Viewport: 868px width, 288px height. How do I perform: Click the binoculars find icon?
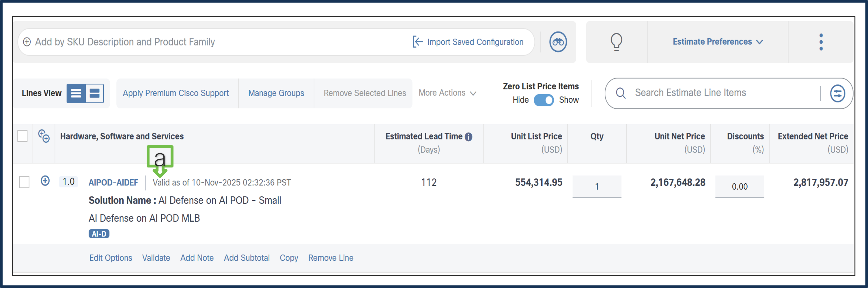coord(558,42)
